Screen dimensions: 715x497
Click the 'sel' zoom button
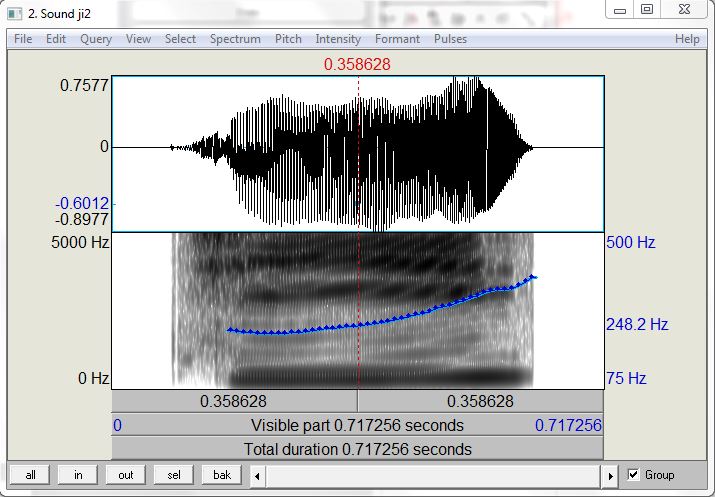pyautogui.click(x=174, y=475)
